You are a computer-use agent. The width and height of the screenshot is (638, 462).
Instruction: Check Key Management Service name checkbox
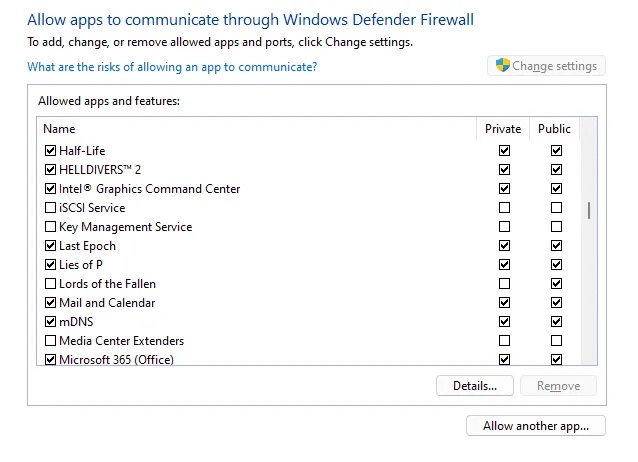tap(51, 227)
